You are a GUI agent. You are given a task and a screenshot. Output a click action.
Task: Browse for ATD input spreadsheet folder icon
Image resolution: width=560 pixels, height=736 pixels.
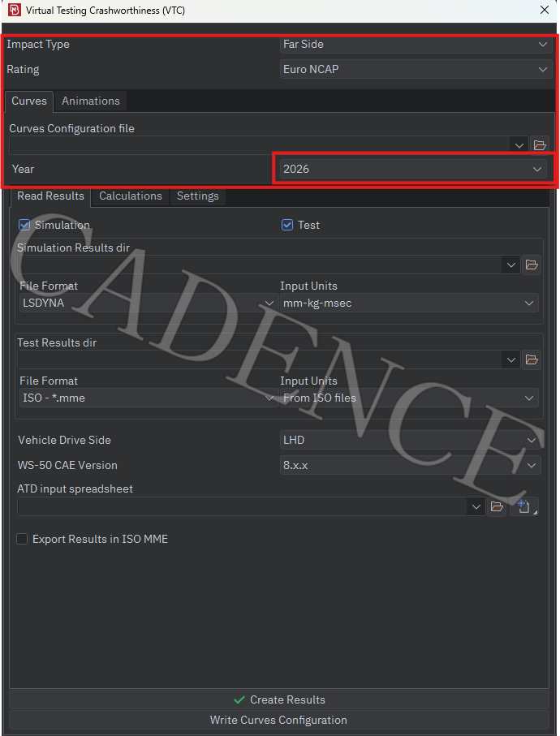tap(497, 506)
